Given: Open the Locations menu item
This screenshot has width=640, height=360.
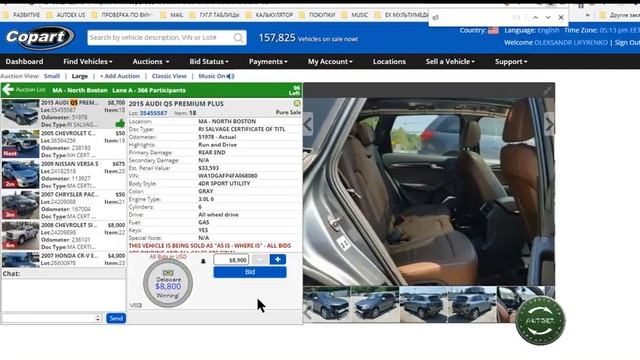Looking at the screenshot, I should [x=389, y=62].
